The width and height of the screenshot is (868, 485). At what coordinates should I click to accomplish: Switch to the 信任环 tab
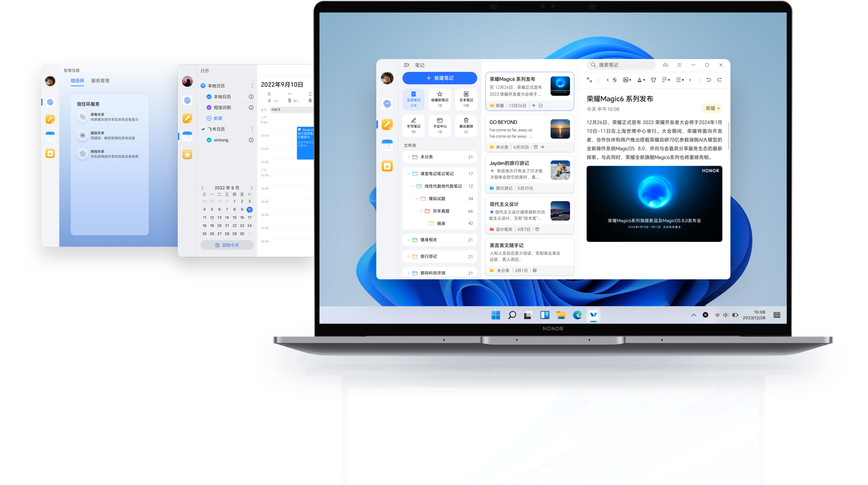77,80
